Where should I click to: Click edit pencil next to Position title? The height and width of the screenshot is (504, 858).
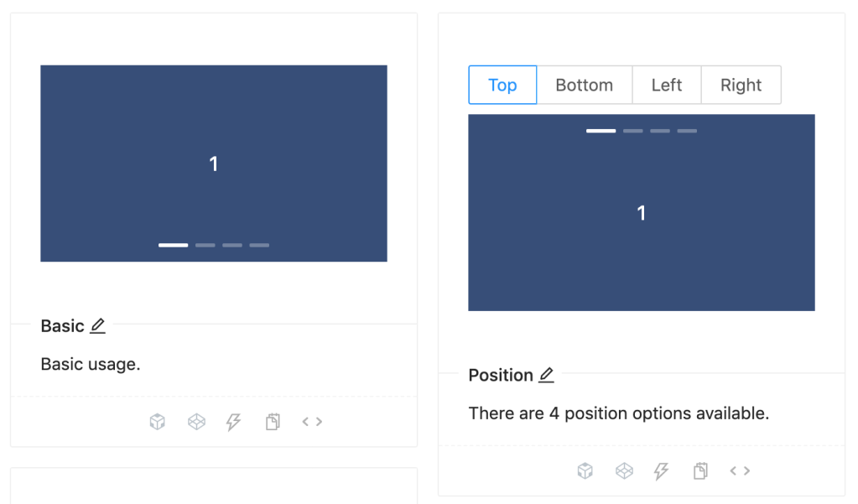[x=547, y=376]
